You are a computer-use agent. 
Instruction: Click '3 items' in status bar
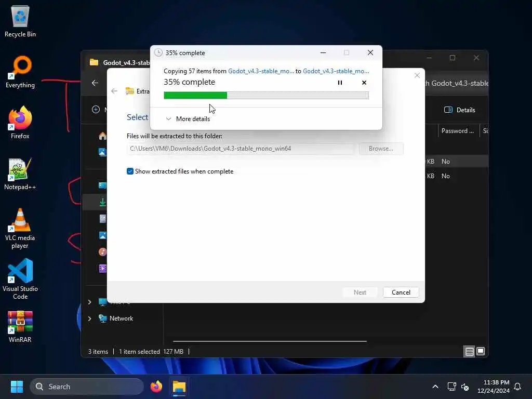point(98,352)
